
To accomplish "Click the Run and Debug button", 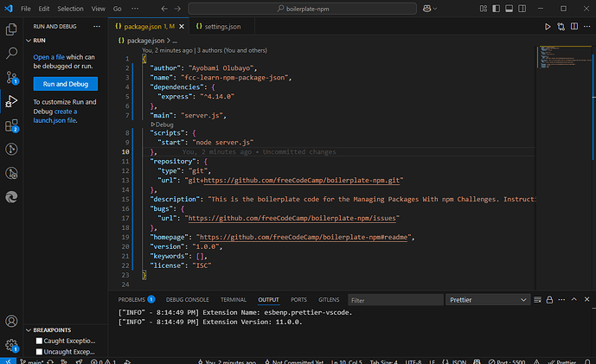I will point(66,84).
